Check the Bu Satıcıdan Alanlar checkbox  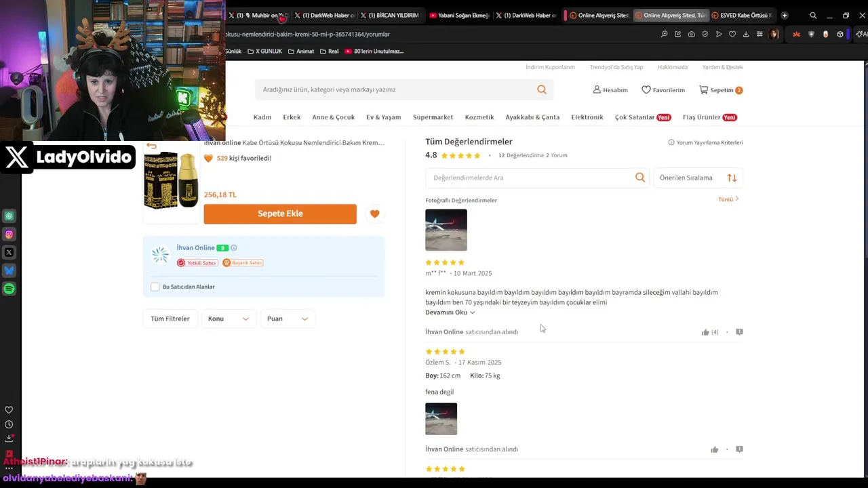(155, 287)
